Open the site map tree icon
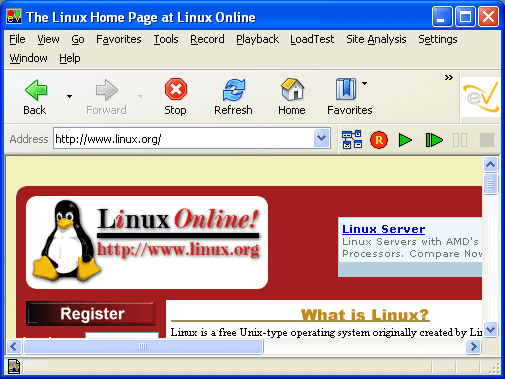Image resolution: width=505 pixels, height=379 pixels. pyautogui.click(x=352, y=139)
